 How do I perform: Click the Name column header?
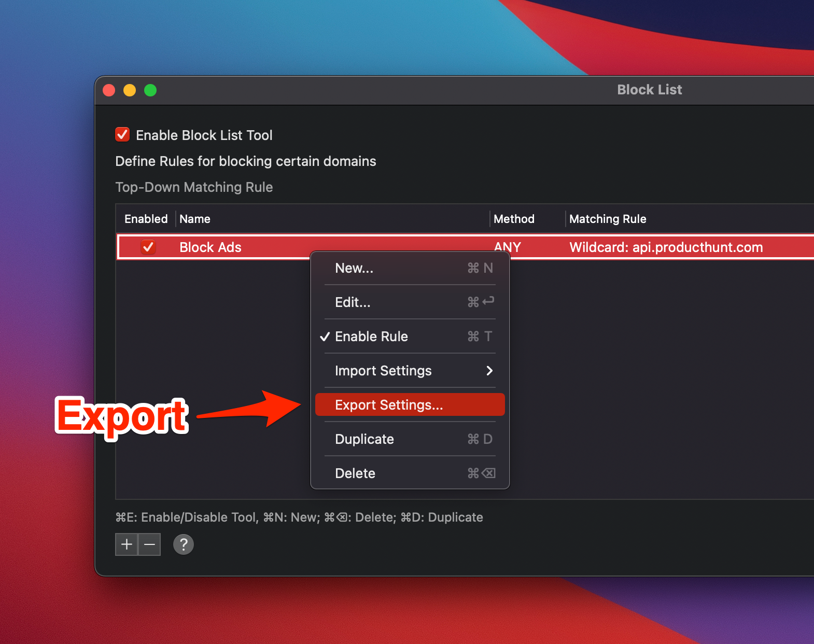click(195, 219)
